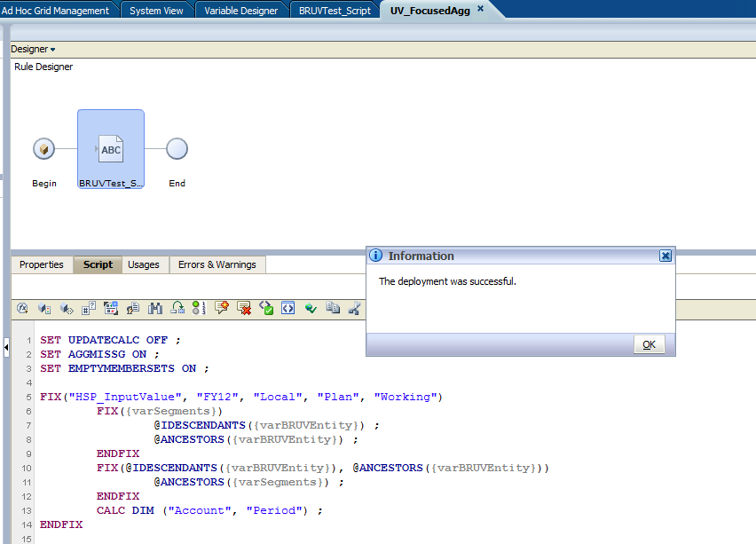This screenshot has width=756, height=544.
Task: Remove comment using bubble with red X
Action: point(244,308)
